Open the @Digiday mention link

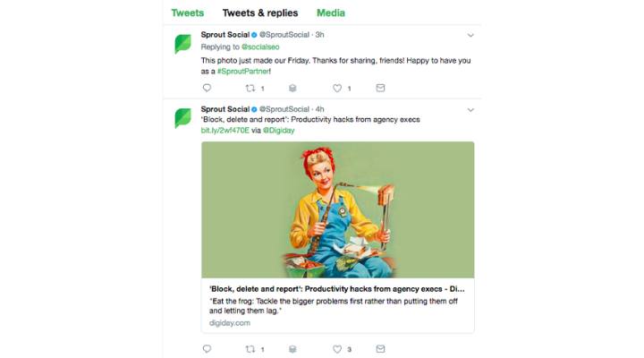pos(278,130)
